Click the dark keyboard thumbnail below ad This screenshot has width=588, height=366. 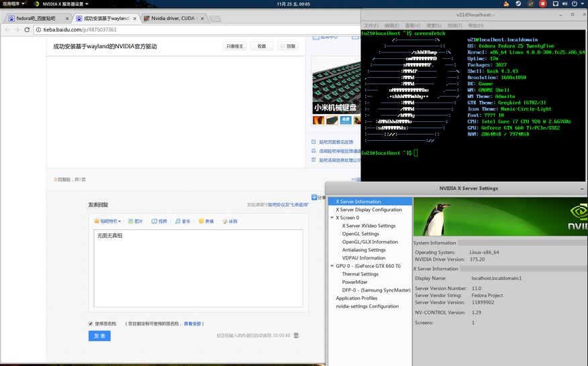pyautogui.click(x=332, y=120)
